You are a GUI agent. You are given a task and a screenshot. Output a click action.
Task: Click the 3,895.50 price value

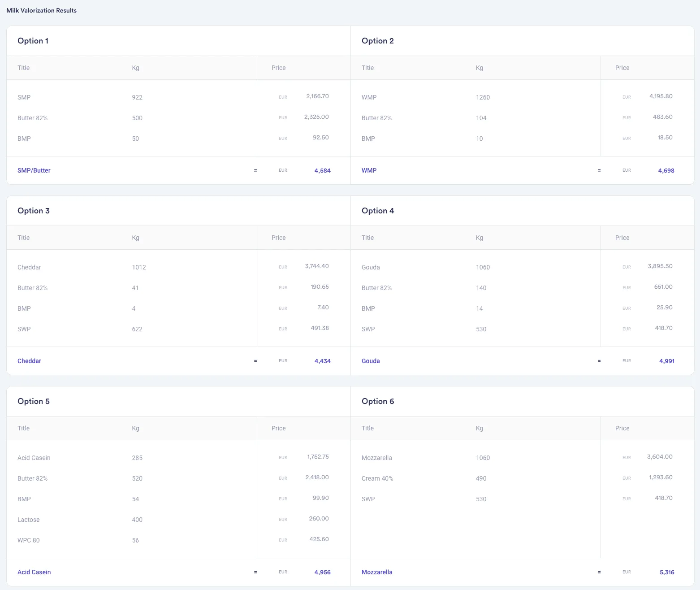click(660, 266)
